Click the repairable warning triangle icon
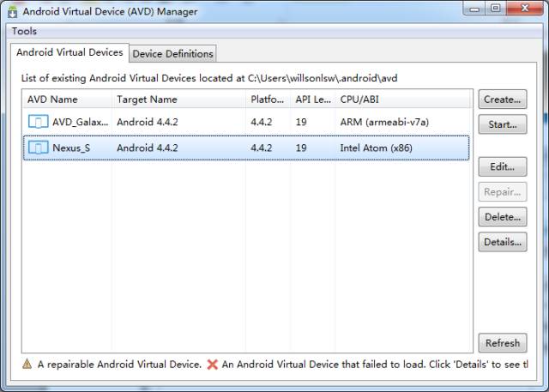 [x=27, y=364]
